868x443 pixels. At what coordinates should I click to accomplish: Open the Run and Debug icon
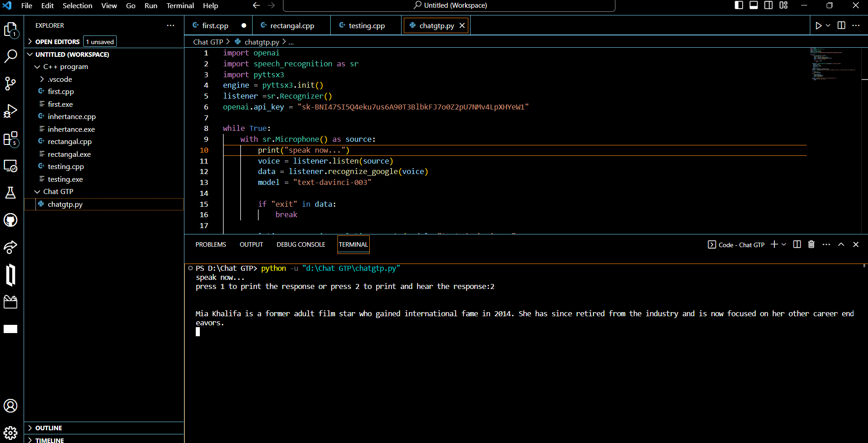[x=10, y=110]
